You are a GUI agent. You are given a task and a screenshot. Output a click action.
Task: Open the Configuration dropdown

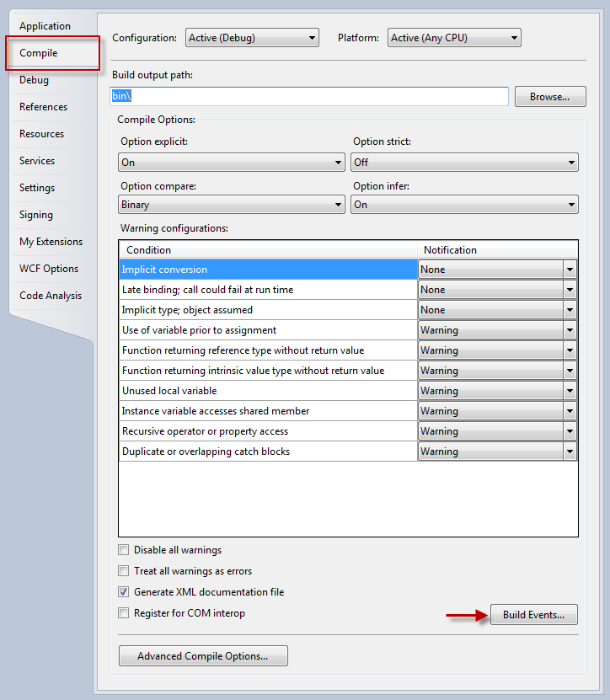coord(252,38)
